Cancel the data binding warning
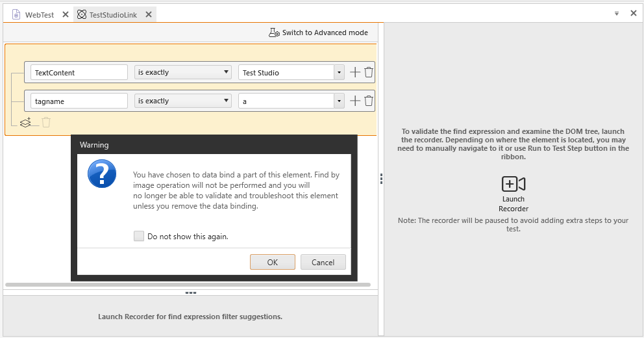Viewport: 644px width, 338px height. tap(323, 262)
